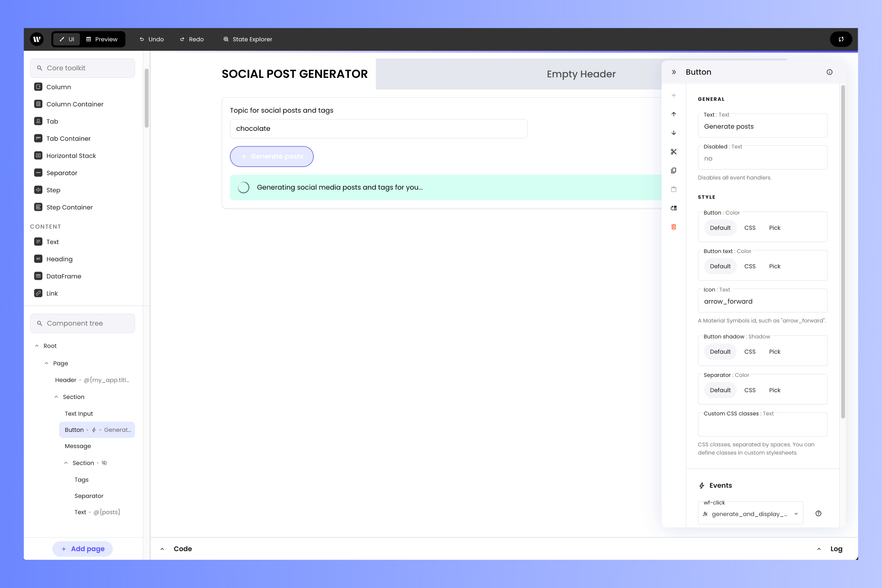Copy the component with the copy icon
Screen dimensions: 882x588
tap(674, 170)
